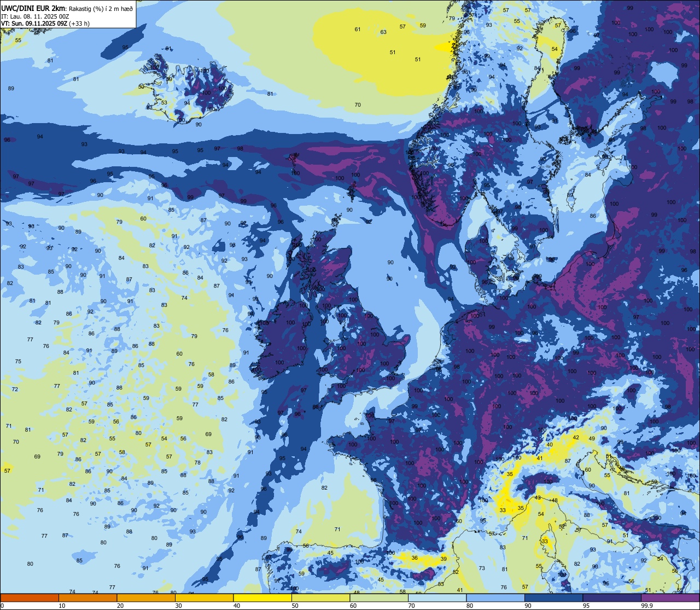The width and height of the screenshot is (700, 610).
Task: Click the legend tick label "20"
Action: pos(120,606)
